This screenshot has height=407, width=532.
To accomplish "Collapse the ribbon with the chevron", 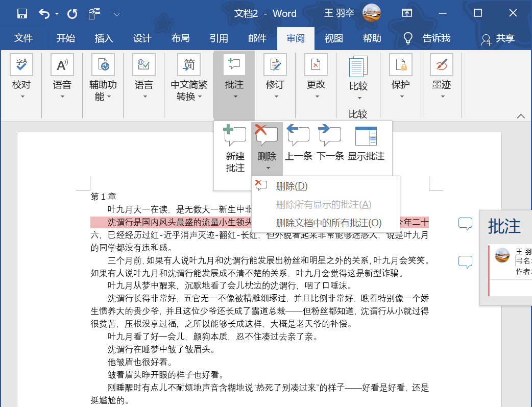I will click(521, 115).
